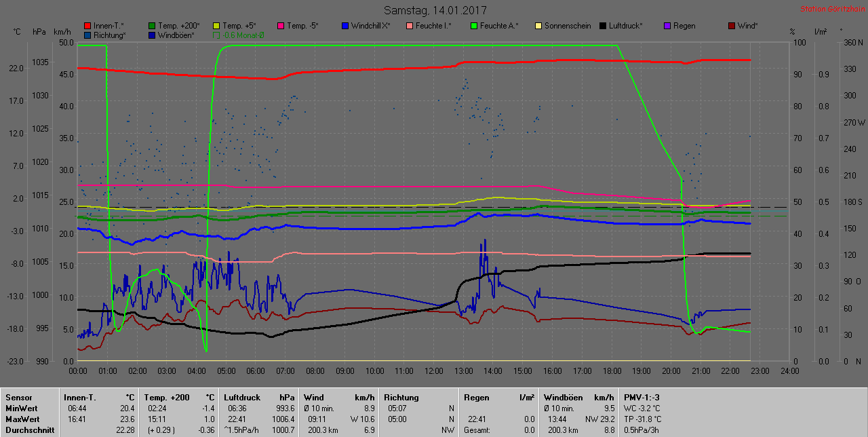Click the Regen legend label
The height and width of the screenshot is (437, 868).
click(x=684, y=26)
